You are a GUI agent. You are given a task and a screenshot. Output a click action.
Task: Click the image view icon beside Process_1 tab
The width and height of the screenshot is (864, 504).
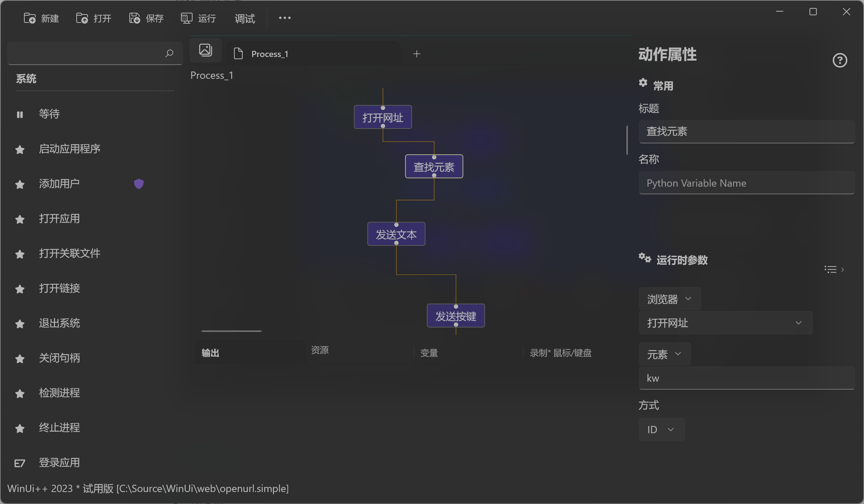click(206, 50)
